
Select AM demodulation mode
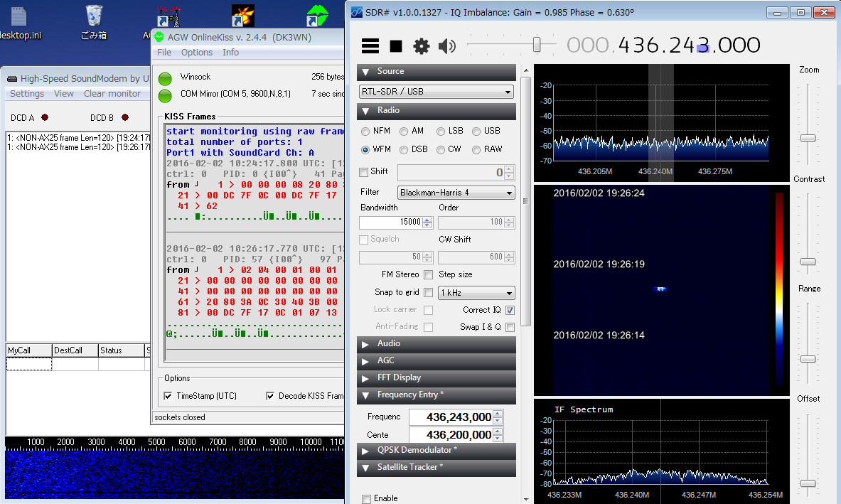404,132
